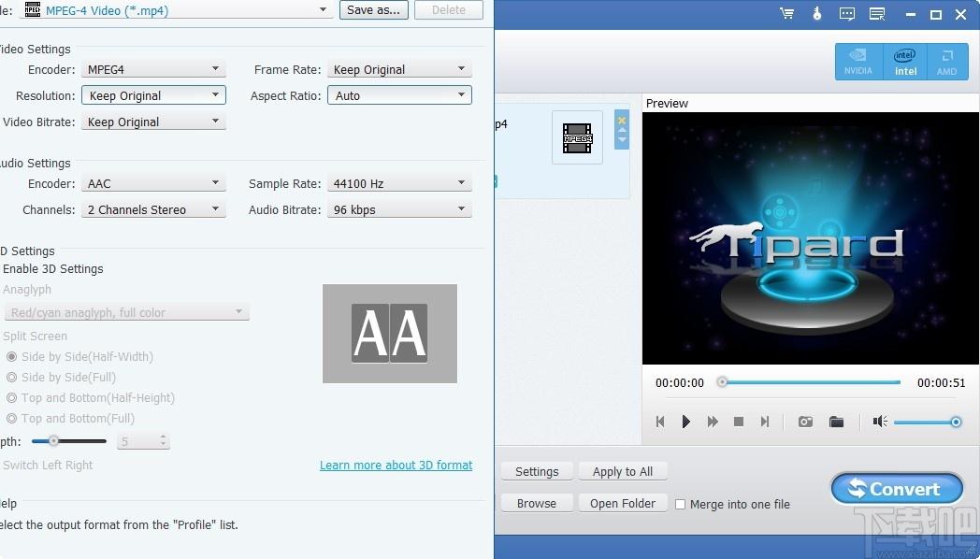Viewport: 980px width, 559px height.
Task: Click the Browse button
Action: click(537, 504)
